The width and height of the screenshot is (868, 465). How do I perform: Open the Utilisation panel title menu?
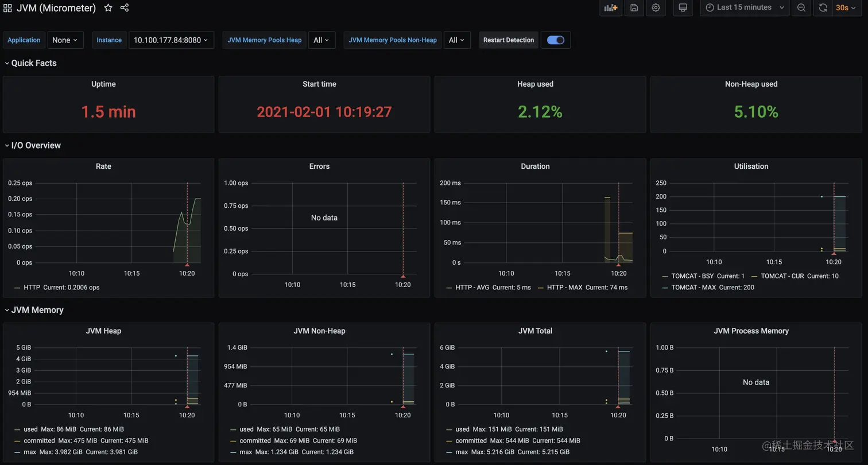point(751,166)
